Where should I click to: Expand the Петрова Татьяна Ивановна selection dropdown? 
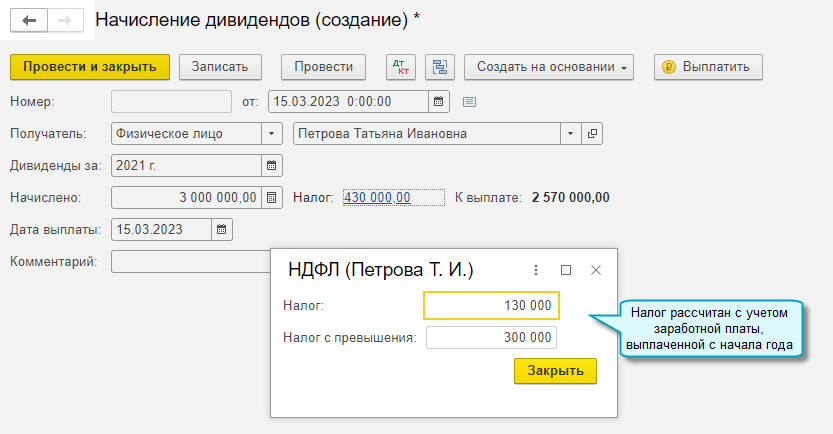(x=571, y=133)
